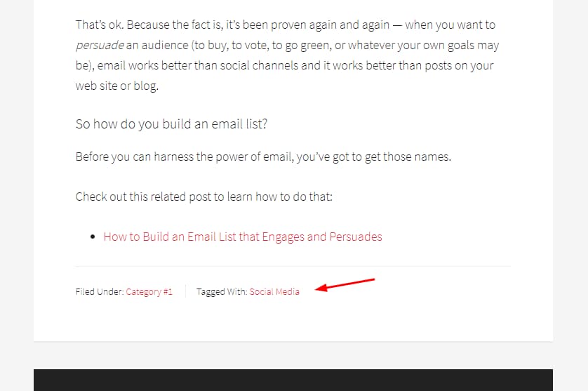
Task: Click the red arrow annotation
Action: [345, 284]
